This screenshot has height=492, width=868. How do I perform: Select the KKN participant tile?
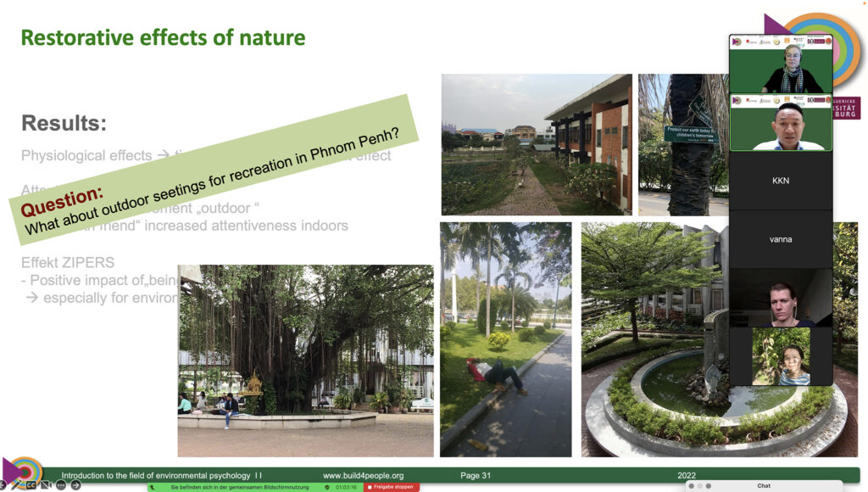781,181
